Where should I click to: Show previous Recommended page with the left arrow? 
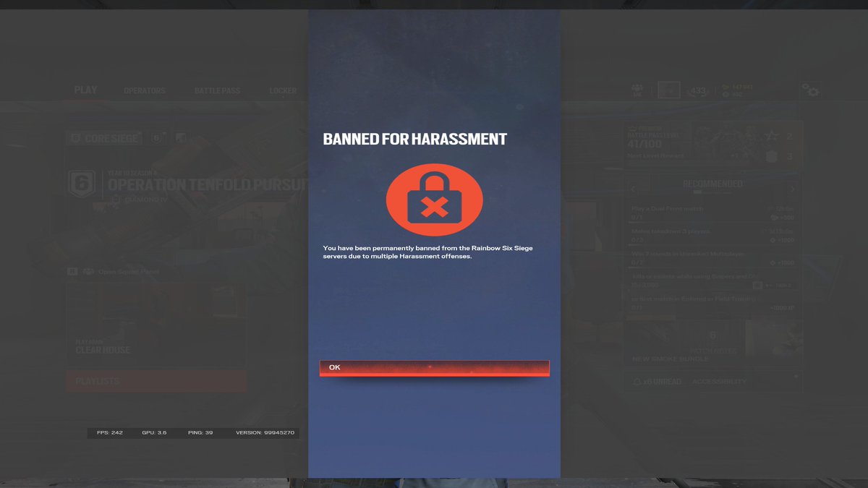[634, 189]
